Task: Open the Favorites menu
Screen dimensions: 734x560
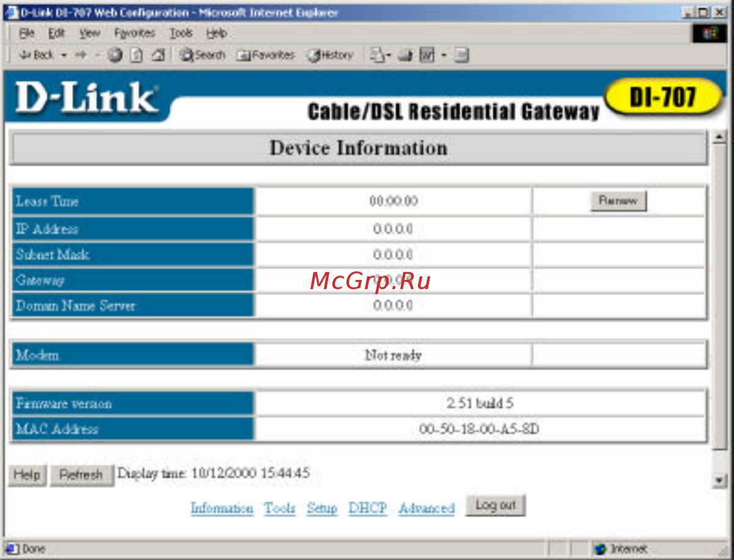Action: (134, 33)
